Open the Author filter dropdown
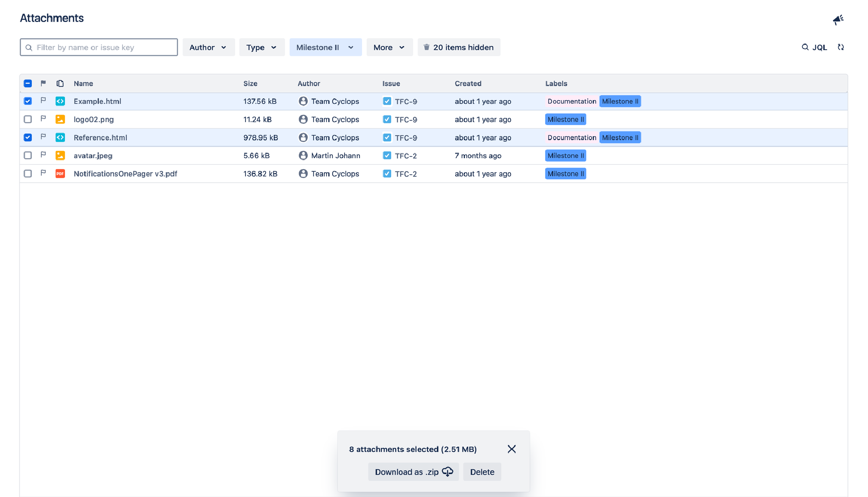The image size is (868, 497). [209, 47]
